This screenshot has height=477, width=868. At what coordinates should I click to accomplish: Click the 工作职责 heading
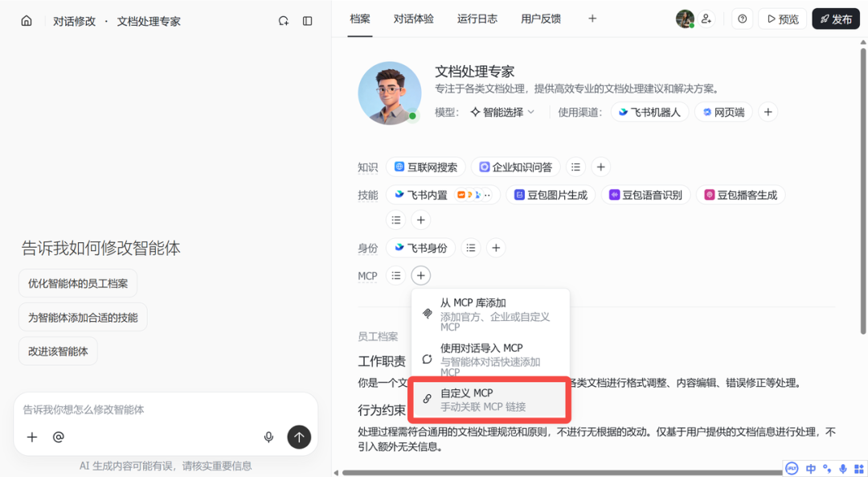coord(382,361)
